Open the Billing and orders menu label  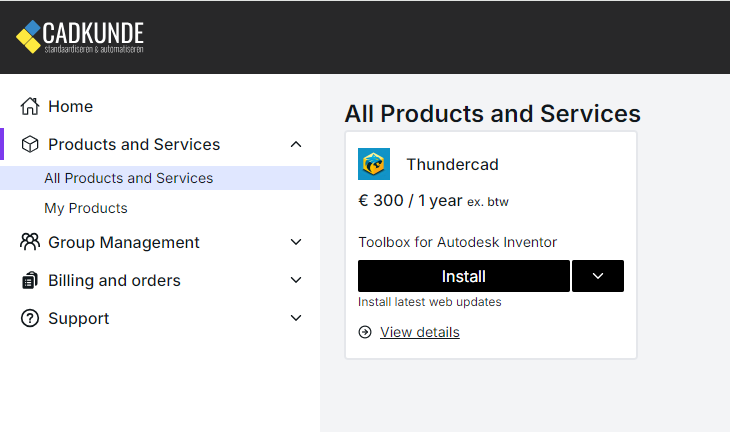click(114, 280)
